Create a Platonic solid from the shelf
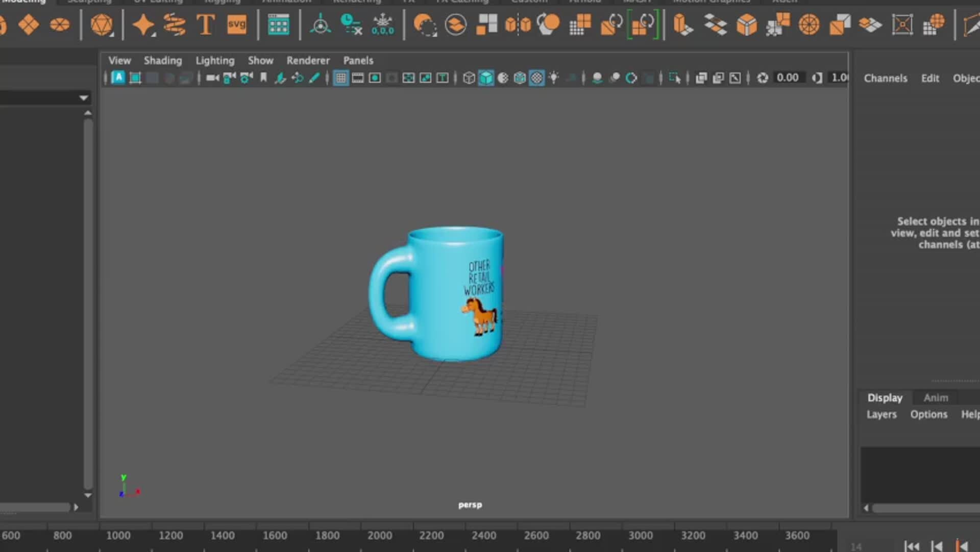 (x=103, y=24)
